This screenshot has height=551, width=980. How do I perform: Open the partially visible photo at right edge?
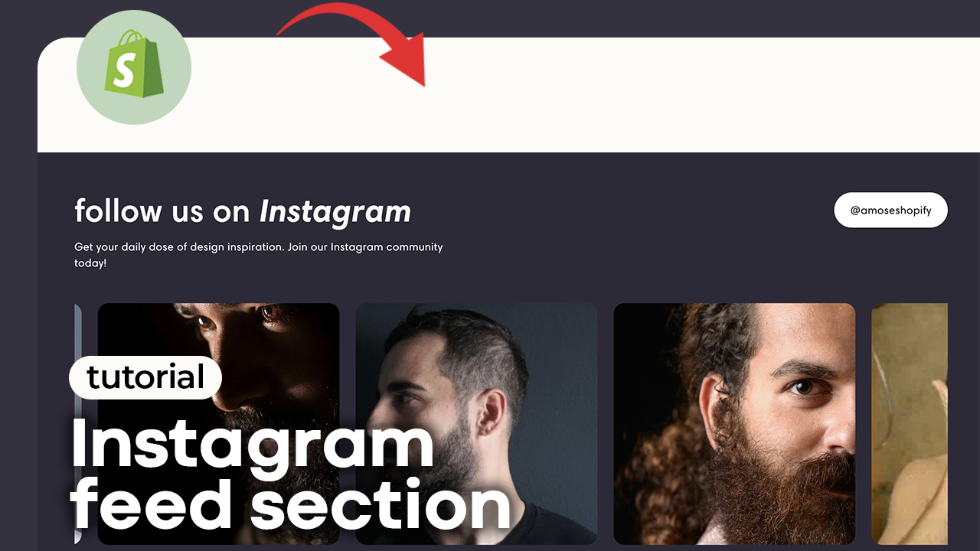click(910, 424)
